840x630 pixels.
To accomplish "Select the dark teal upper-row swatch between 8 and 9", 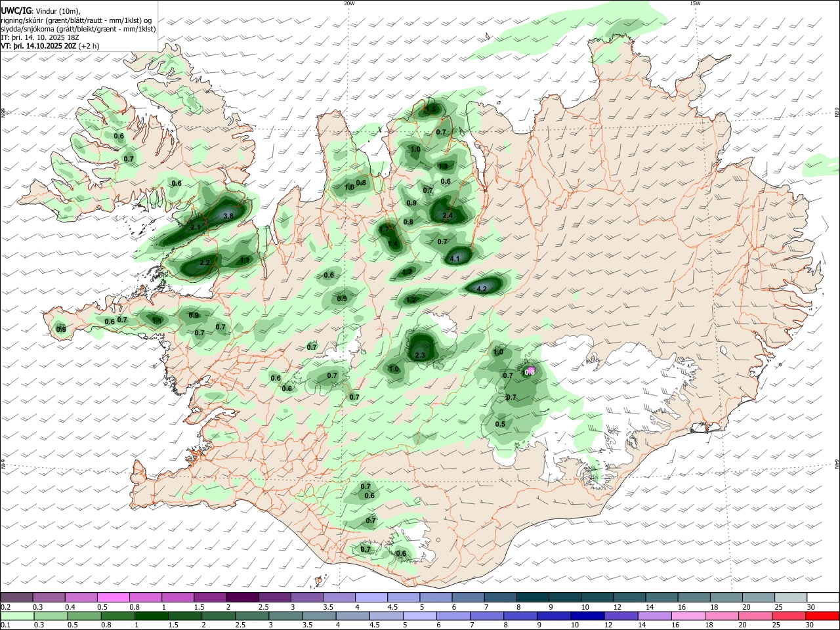I will (532, 597).
